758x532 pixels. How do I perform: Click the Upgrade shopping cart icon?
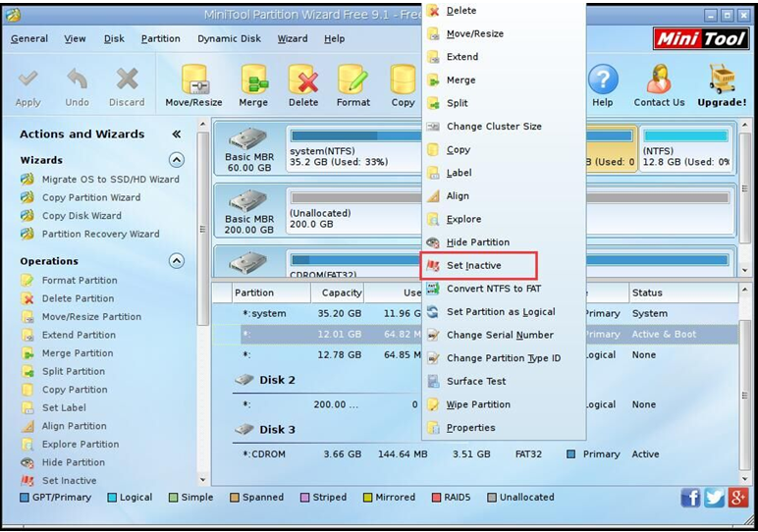tap(723, 79)
